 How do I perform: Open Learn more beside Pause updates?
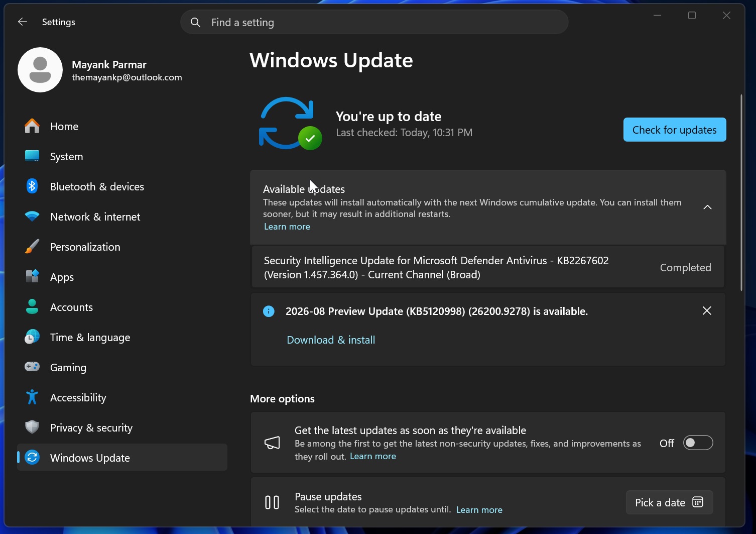[479, 510]
